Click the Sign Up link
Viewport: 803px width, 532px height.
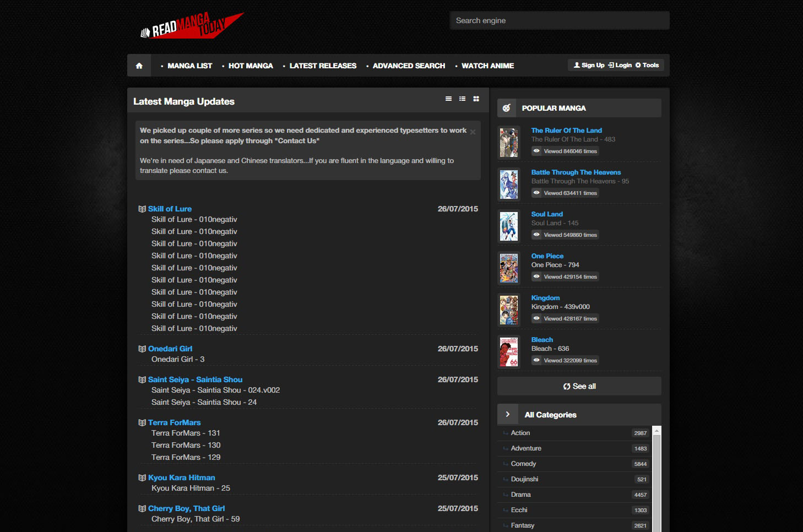[589, 65]
